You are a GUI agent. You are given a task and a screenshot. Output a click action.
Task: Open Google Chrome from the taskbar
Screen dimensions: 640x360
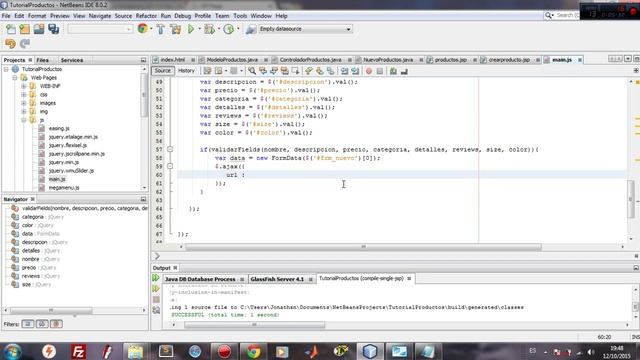[x=253, y=351]
